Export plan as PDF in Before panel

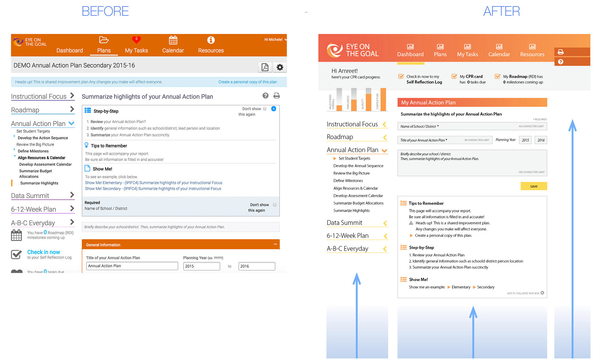point(265,67)
